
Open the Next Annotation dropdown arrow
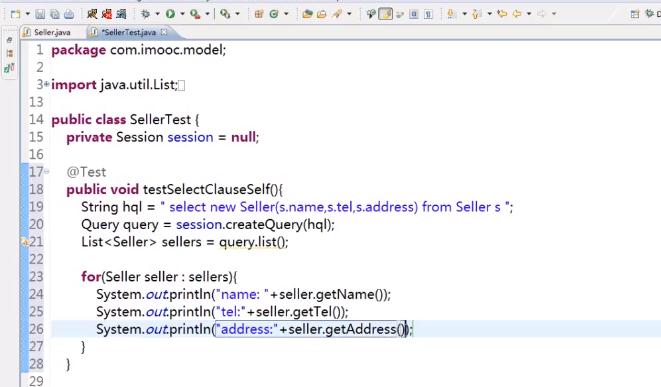tap(464, 14)
